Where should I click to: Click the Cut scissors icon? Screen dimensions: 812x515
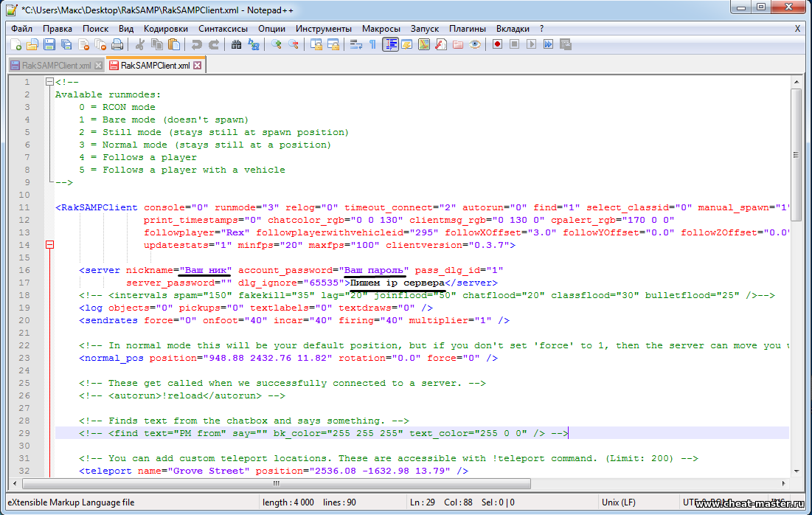point(139,45)
